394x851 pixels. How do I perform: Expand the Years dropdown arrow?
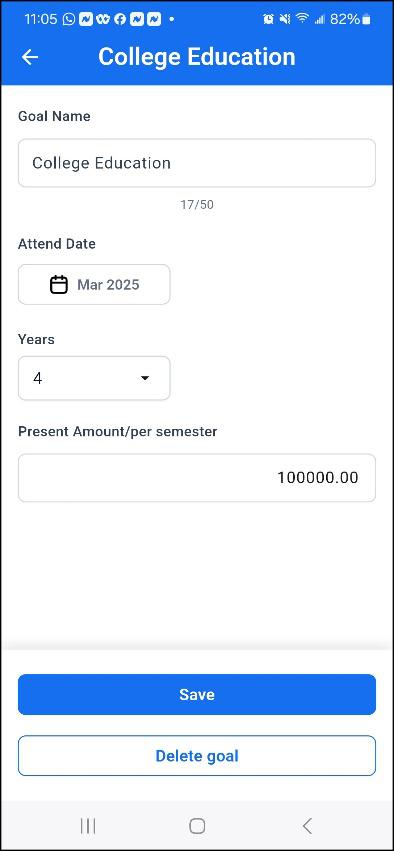pyautogui.click(x=145, y=378)
